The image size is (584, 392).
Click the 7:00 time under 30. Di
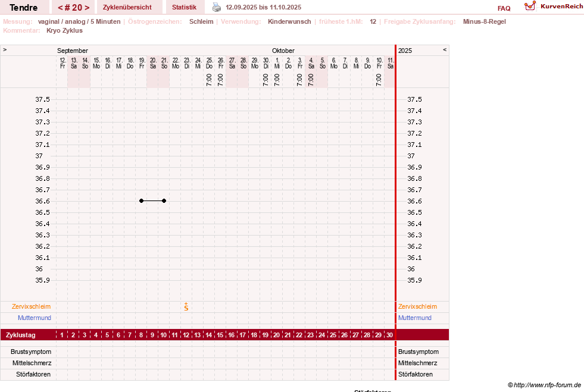[266, 80]
